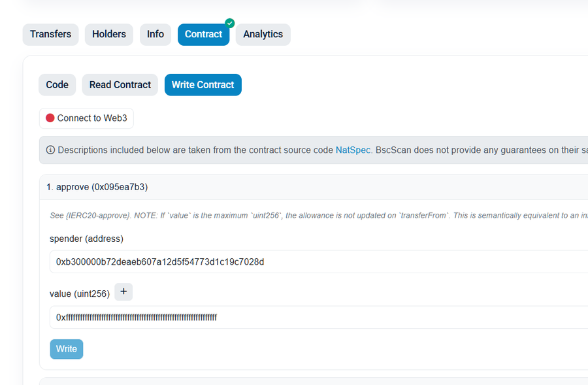Select the Contract tab
Viewport: 588px width, 385px height.
click(x=203, y=35)
